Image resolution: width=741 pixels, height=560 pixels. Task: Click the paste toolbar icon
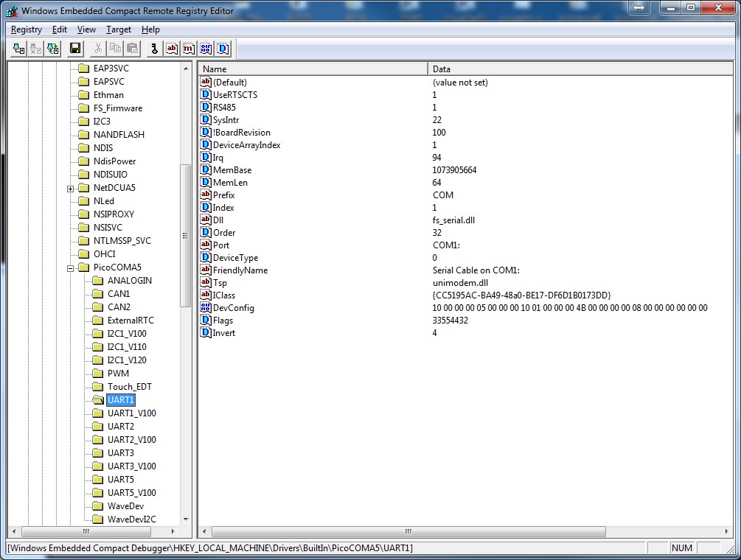(132, 49)
